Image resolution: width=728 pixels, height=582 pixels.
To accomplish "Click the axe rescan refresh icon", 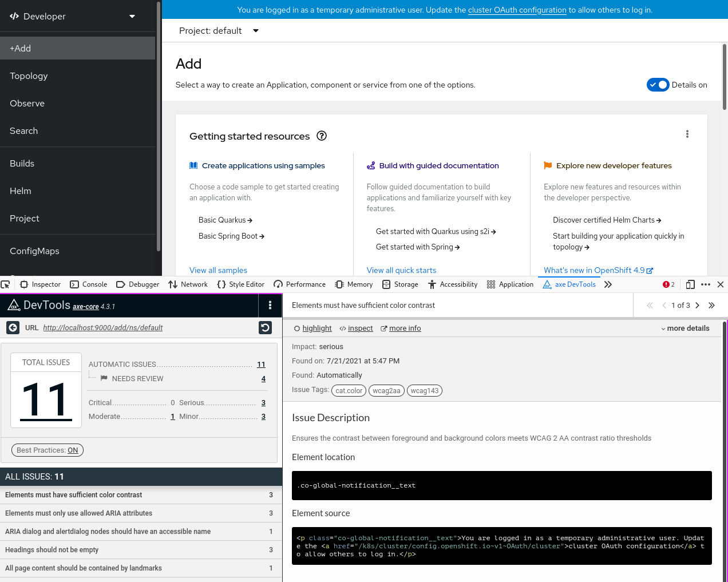I will pos(265,327).
